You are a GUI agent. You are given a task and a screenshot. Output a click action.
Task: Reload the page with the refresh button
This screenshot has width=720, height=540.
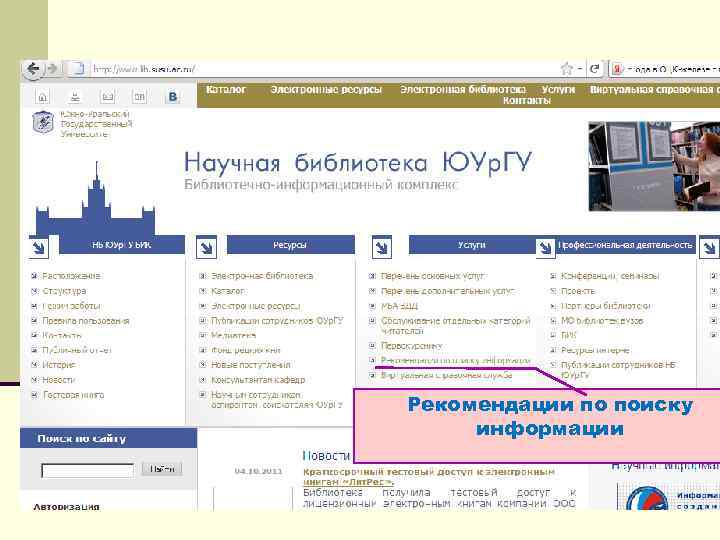(595, 69)
